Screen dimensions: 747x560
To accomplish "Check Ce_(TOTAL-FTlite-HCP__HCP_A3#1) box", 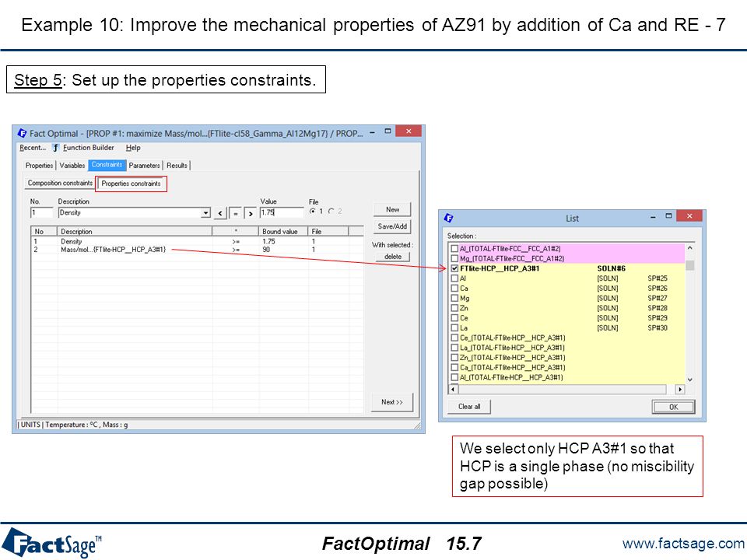I will 454,338.
